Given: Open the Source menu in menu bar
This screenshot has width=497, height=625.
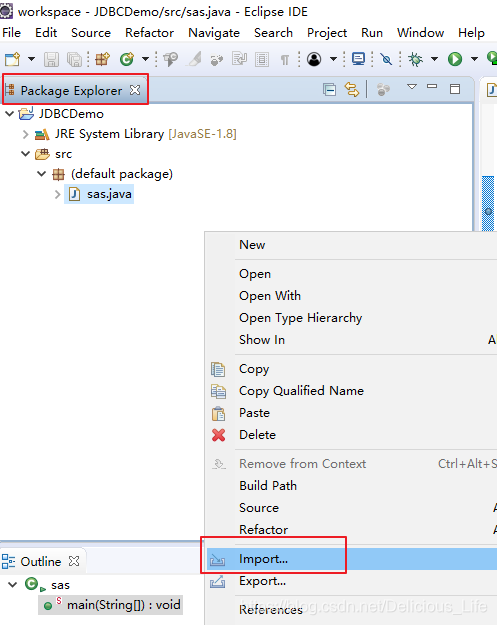Looking at the screenshot, I should 91,33.
